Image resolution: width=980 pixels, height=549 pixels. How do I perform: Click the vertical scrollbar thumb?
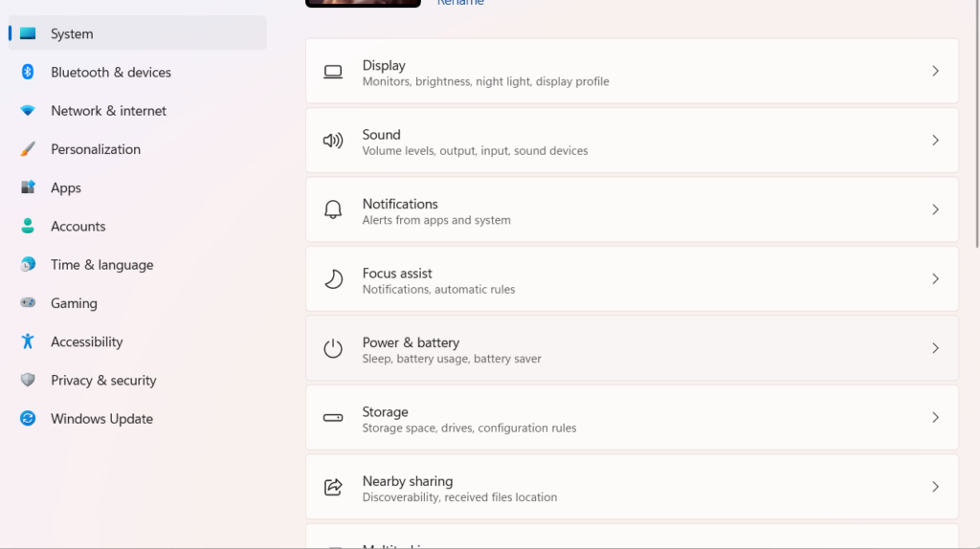pos(977,123)
